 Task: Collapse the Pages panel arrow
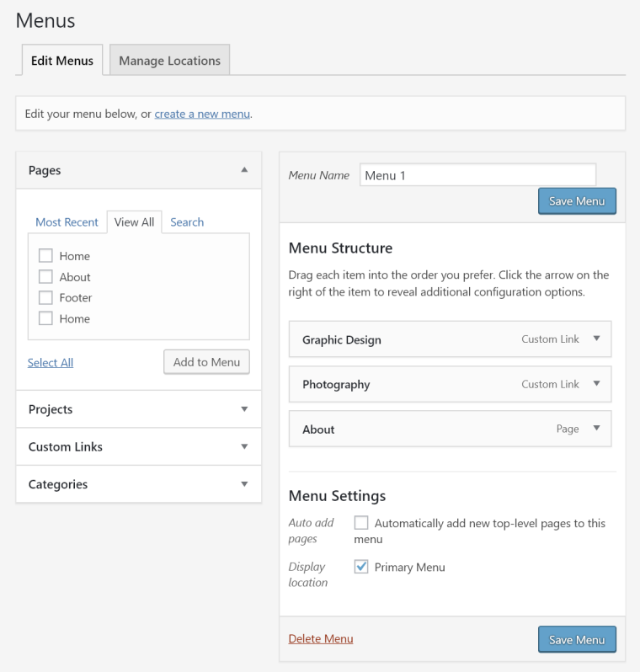tap(244, 170)
